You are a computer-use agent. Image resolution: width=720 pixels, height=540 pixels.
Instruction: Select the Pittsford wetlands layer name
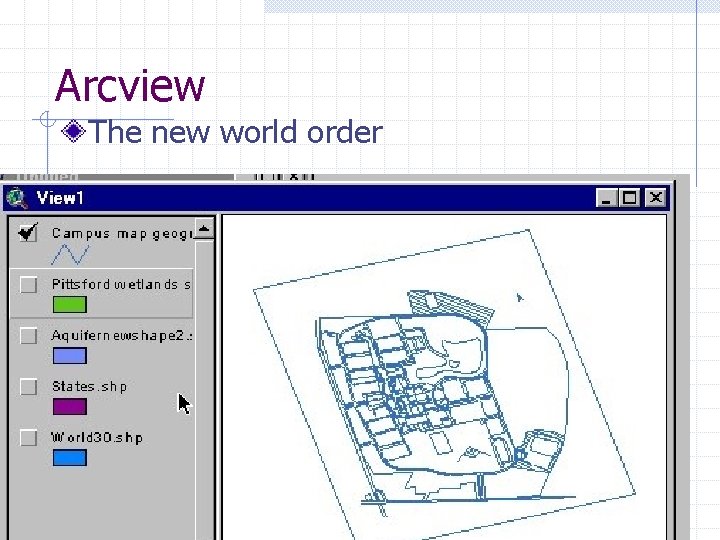tap(121, 284)
